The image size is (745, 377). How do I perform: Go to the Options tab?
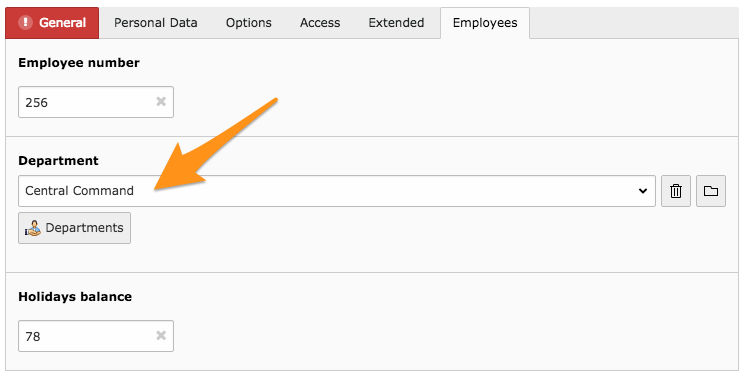coord(248,23)
